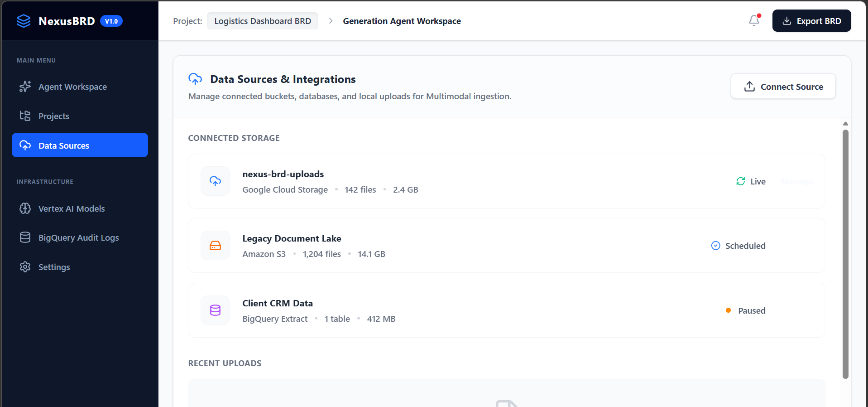Click the Logistics Dashboard BRD project chip
Image resolution: width=868 pixels, height=407 pixels.
[263, 21]
